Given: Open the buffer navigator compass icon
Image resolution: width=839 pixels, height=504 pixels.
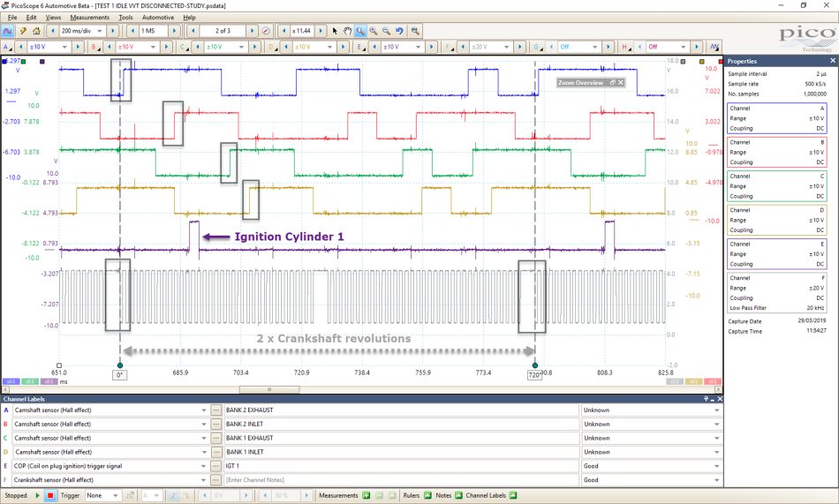Looking at the screenshot, I should pyautogui.click(x=267, y=31).
